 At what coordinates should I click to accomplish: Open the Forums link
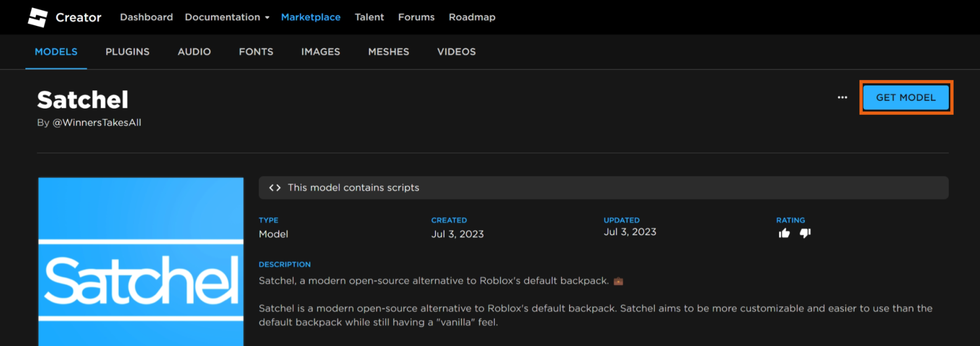click(416, 17)
